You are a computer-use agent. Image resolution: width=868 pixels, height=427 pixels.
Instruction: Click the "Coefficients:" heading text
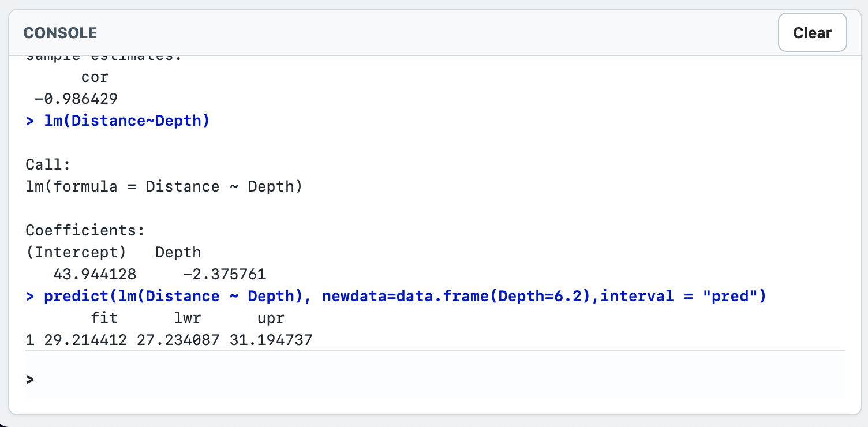pos(85,231)
